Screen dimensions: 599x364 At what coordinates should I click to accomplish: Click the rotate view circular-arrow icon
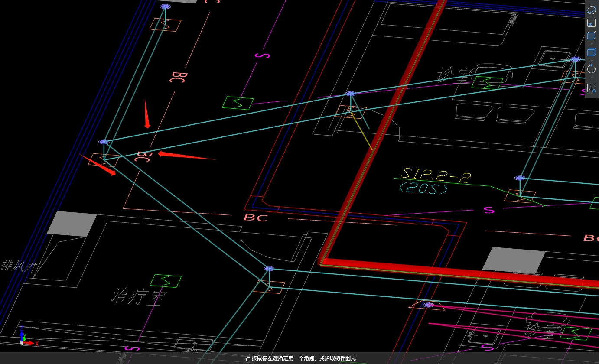592,68
